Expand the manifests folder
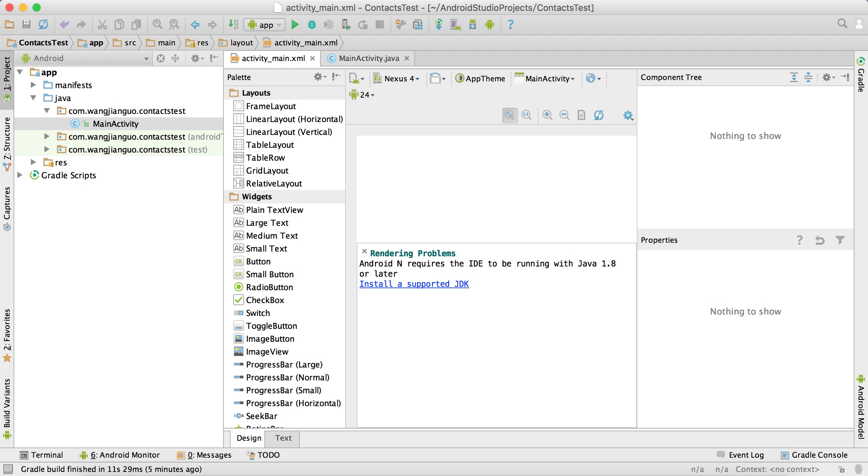This screenshot has height=476, width=868. click(x=33, y=85)
